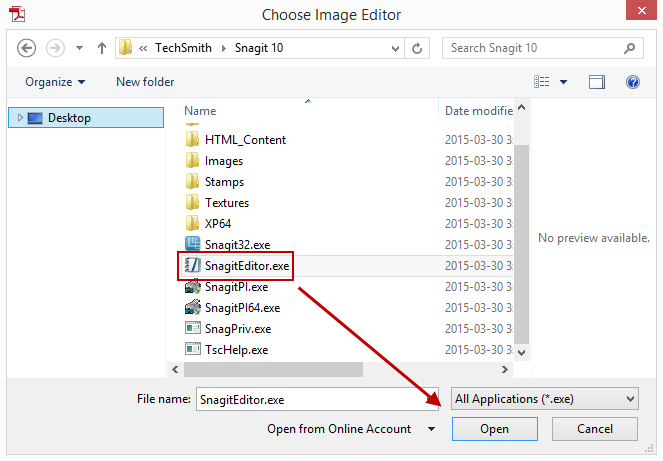663x461 pixels.
Task: Open the Organize menu
Action: (x=55, y=82)
